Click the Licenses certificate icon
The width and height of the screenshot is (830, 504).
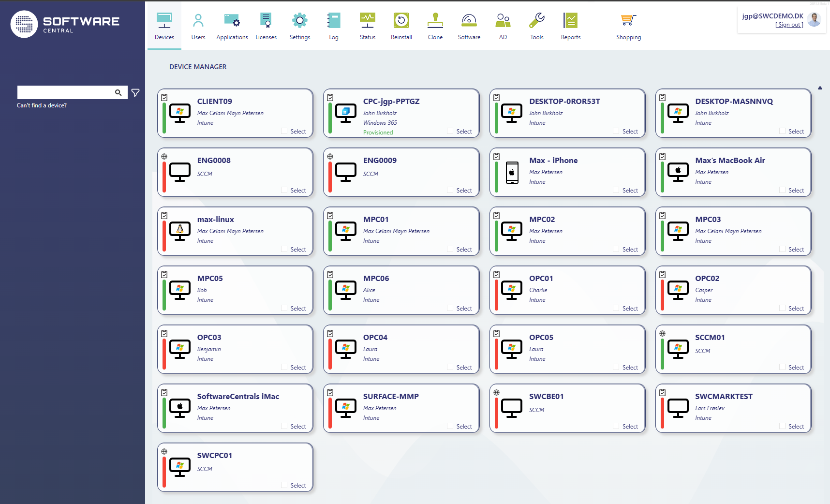point(266,21)
